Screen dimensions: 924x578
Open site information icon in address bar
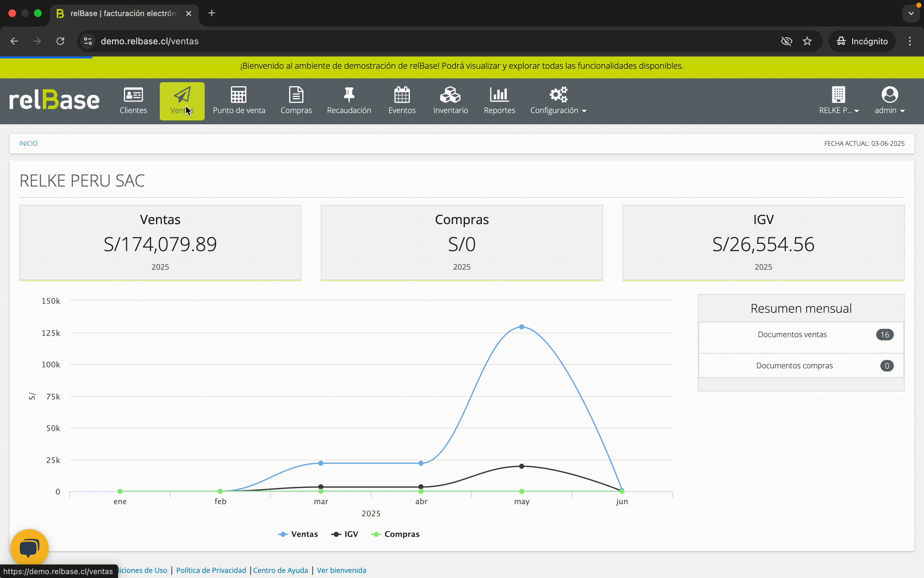[x=88, y=41]
